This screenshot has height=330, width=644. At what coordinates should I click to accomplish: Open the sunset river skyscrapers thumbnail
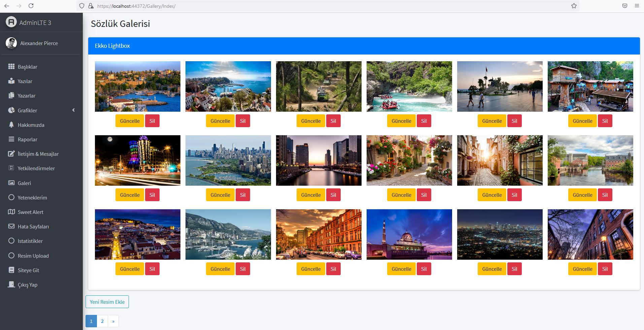point(319,160)
